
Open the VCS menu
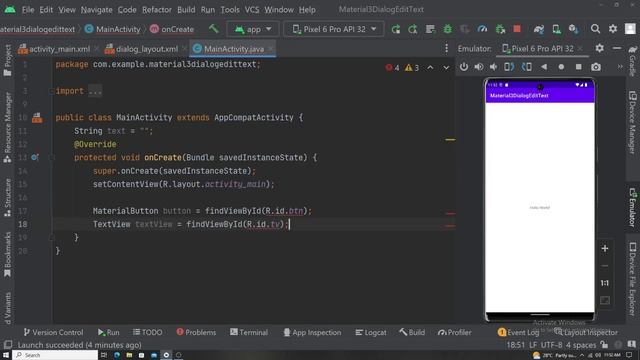252,9
